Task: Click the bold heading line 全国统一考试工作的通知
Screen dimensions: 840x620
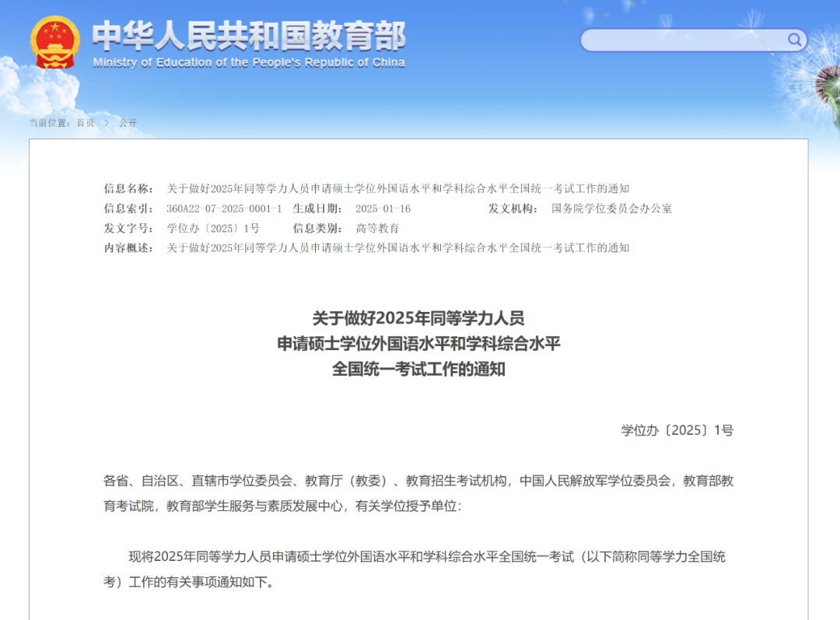Action: coord(418,370)
